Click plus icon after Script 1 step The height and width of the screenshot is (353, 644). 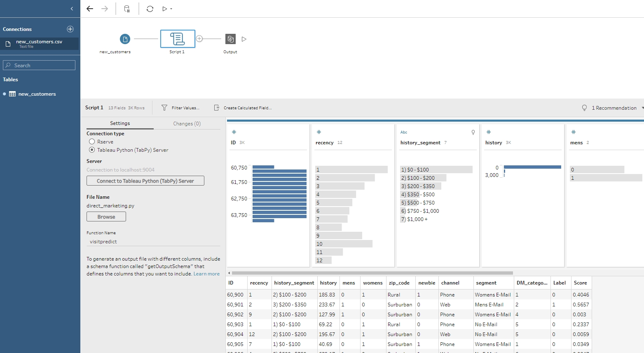coord(199,39)
